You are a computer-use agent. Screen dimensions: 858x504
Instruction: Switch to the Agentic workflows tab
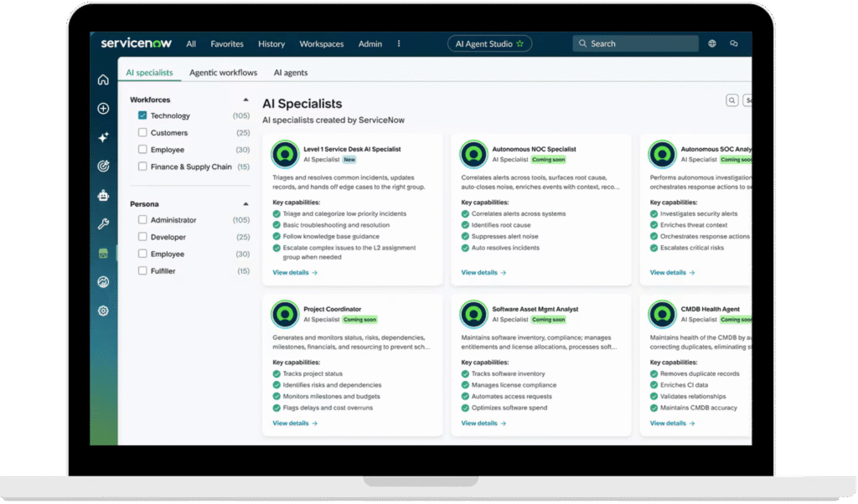[223, 73]
